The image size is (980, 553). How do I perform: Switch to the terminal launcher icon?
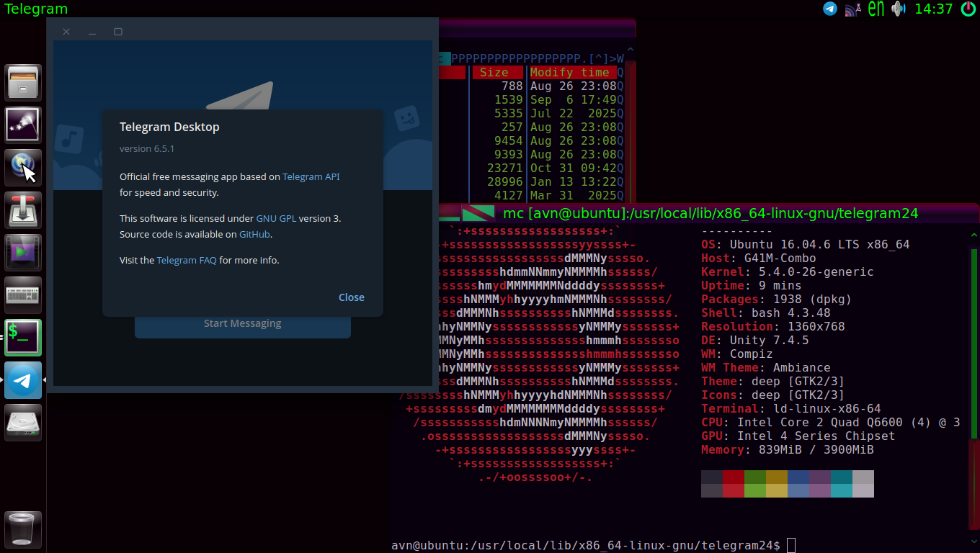pos(24,338)
